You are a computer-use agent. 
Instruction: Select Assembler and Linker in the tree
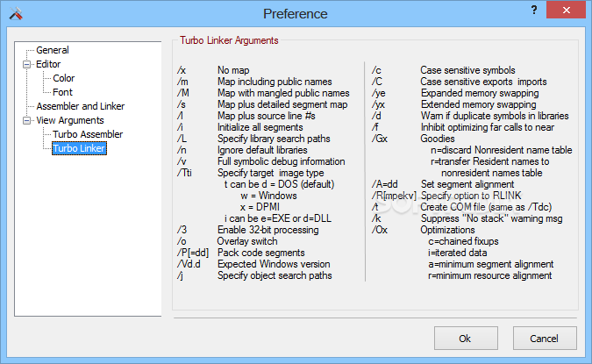tap(80, 106)
